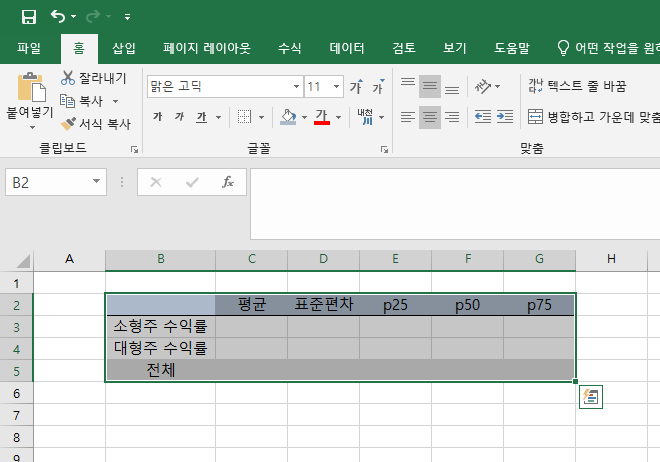Toggle underline 가 formatting

(202, 117)
